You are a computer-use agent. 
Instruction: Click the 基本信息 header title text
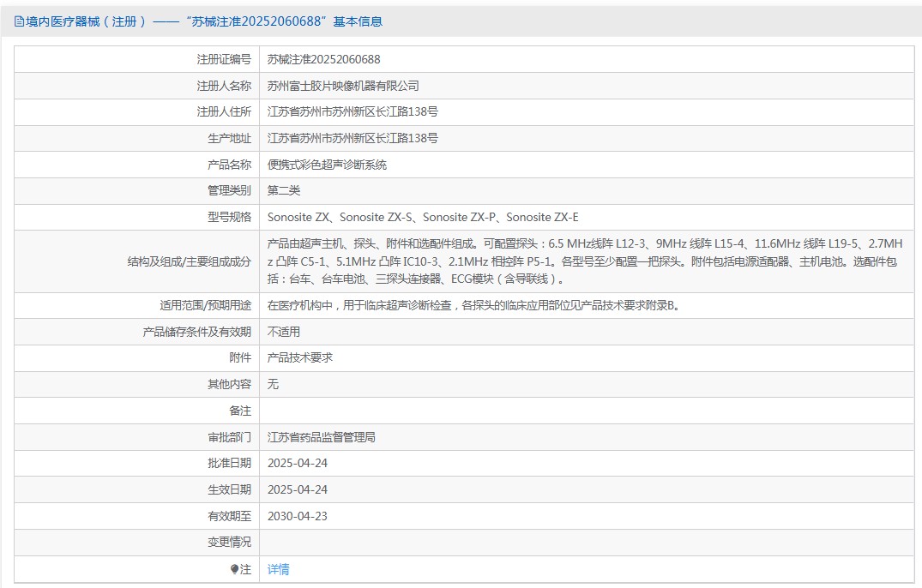point(199,21)
